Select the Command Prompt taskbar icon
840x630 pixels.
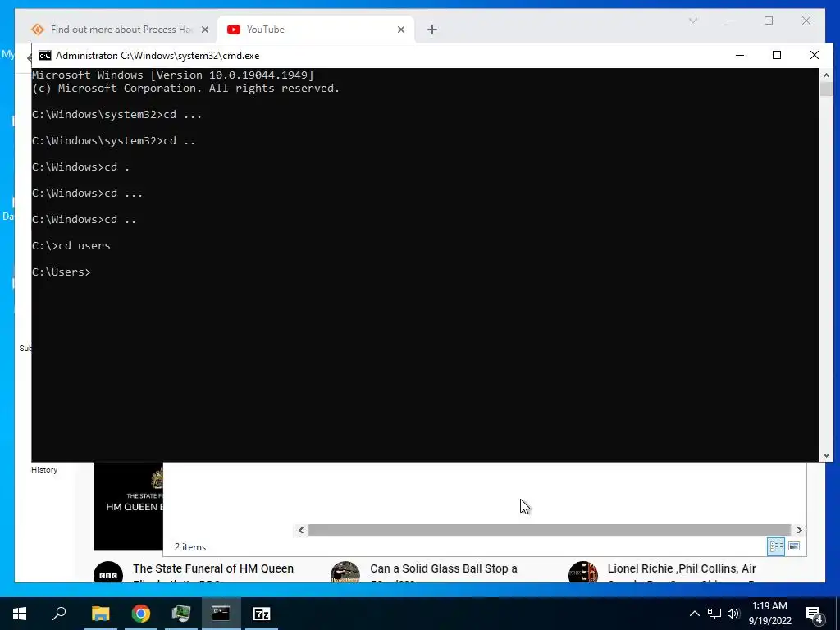pyautogui.click(x=221, y=614)
